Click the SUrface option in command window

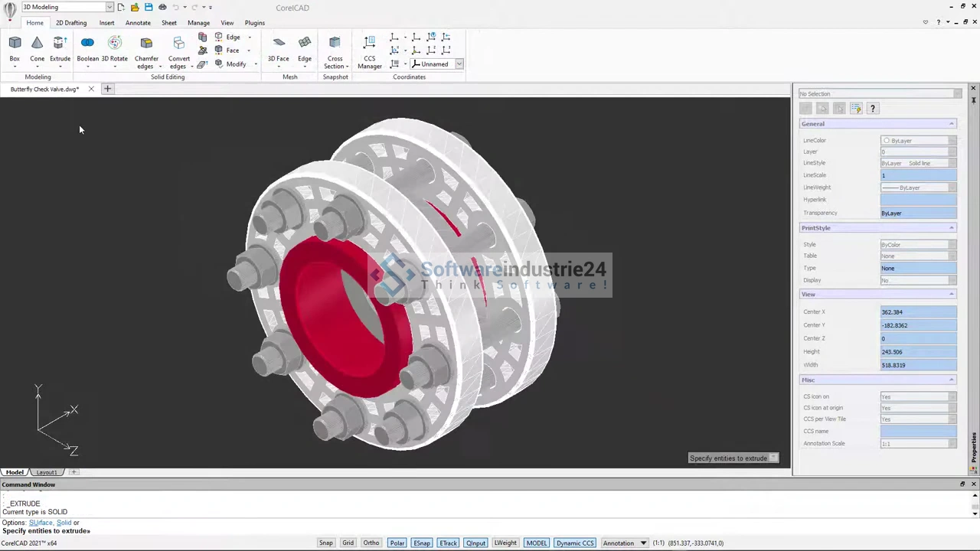coord(40,523)
